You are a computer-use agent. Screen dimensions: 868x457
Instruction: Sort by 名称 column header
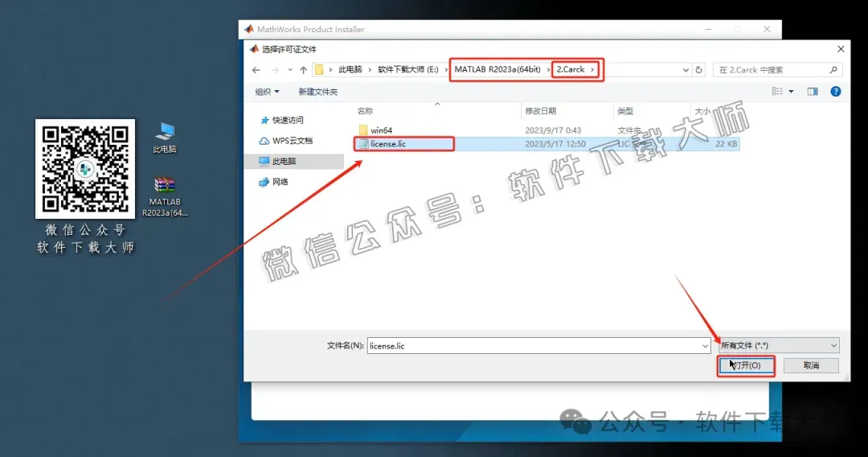(365, 111)
